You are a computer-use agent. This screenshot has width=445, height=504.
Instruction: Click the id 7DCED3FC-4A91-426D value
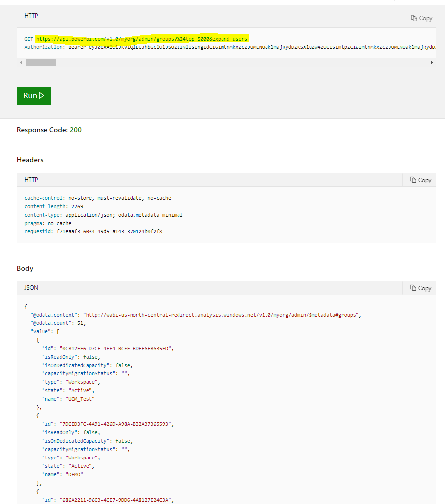(115, 424)
